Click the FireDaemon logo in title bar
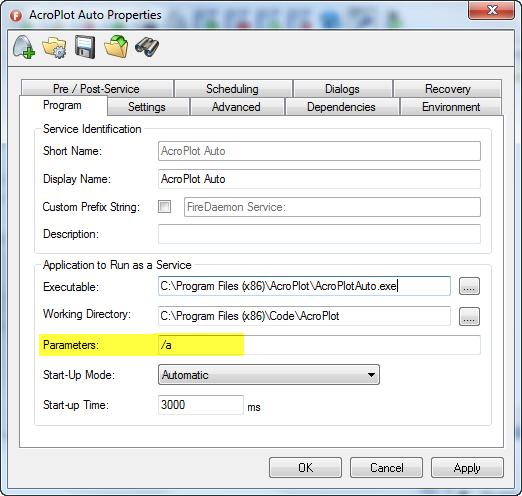 (16, 15)
